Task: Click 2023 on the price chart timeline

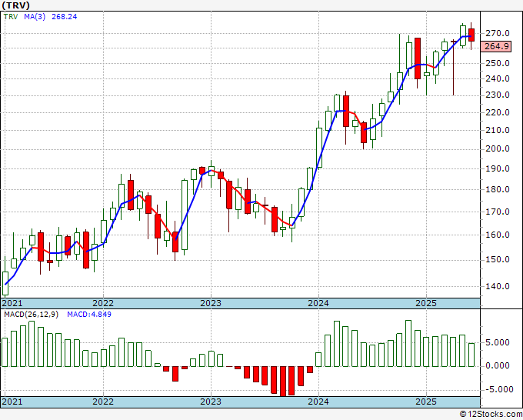Action: coord(211,303)
